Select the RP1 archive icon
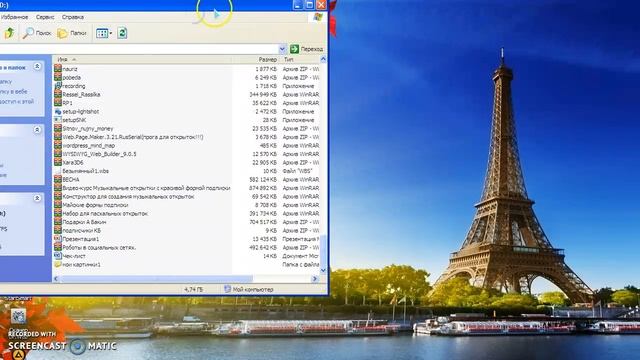The height and width of the screenshot is (360, 640). [58, 103]
